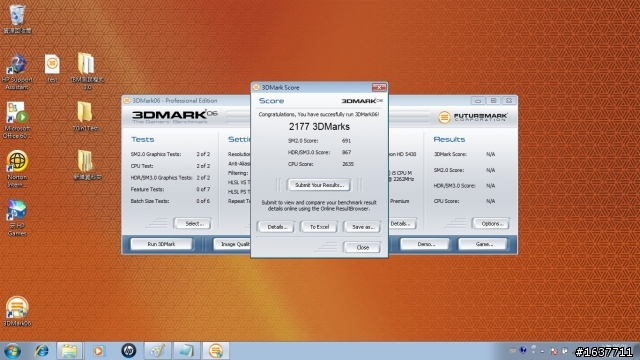Open HP Support Assistant desktop icon

pyautogui.click(x=17, y=72)
